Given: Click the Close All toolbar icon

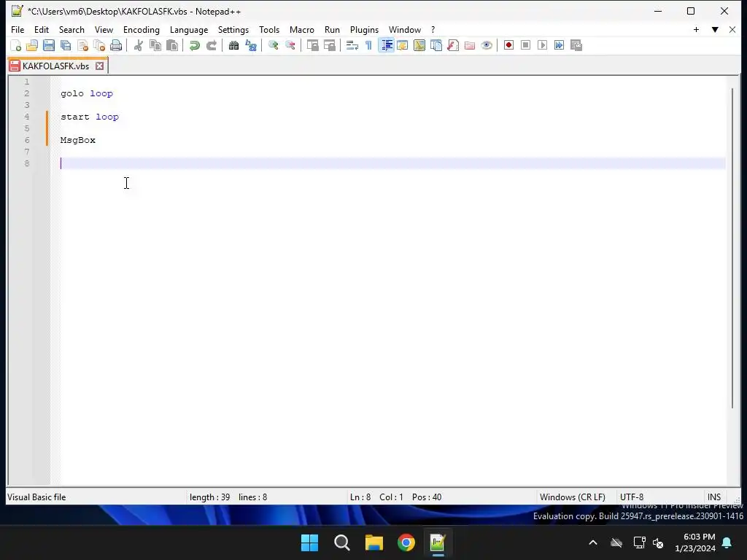Looking at the screenshot, I should [99, 45].
